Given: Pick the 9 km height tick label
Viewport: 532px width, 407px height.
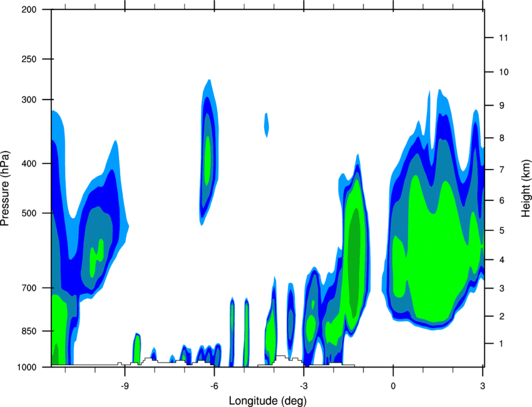Looking at the screenshot, I should pos(502,106).
